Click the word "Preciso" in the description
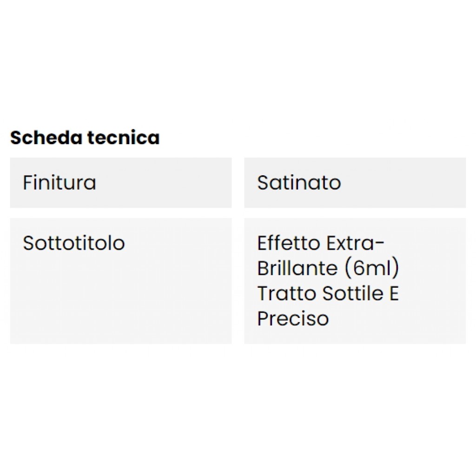Viewport: 476px width, 476px height. pos(293,319)
